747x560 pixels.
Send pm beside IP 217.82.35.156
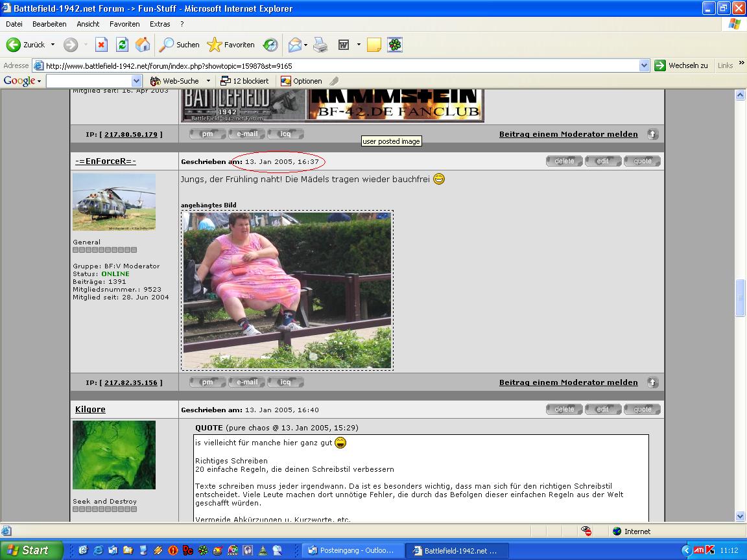207,382
